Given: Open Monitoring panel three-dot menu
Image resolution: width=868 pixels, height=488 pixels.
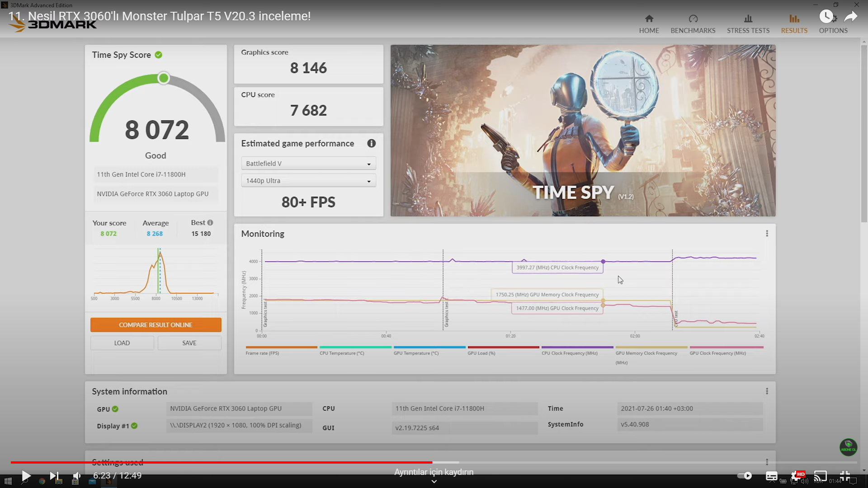Looking at the screenshot, I should coord(767,234).
